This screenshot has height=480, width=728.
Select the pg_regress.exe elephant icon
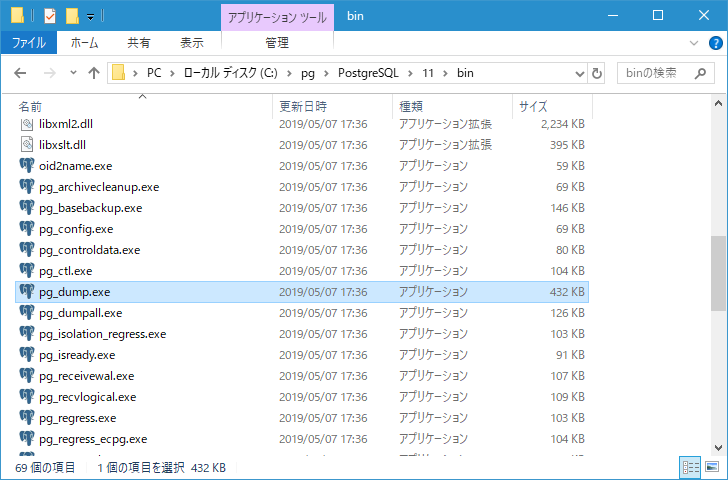(27, 418)
